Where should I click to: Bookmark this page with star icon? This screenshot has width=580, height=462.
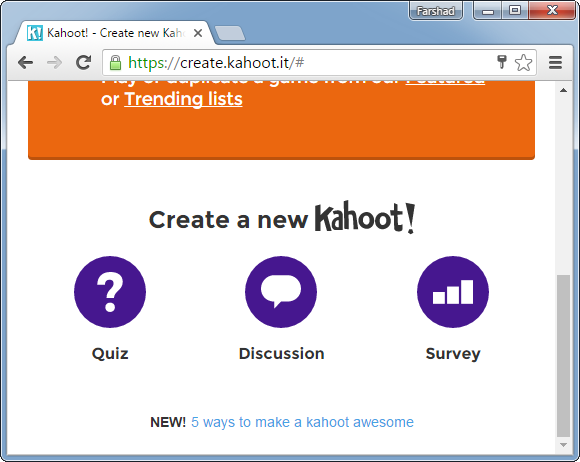coord(523,63)
